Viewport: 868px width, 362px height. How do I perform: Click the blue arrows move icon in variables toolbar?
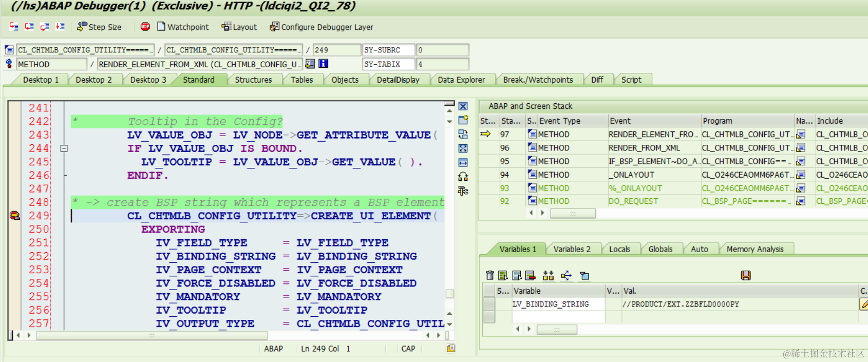[566, 276]
